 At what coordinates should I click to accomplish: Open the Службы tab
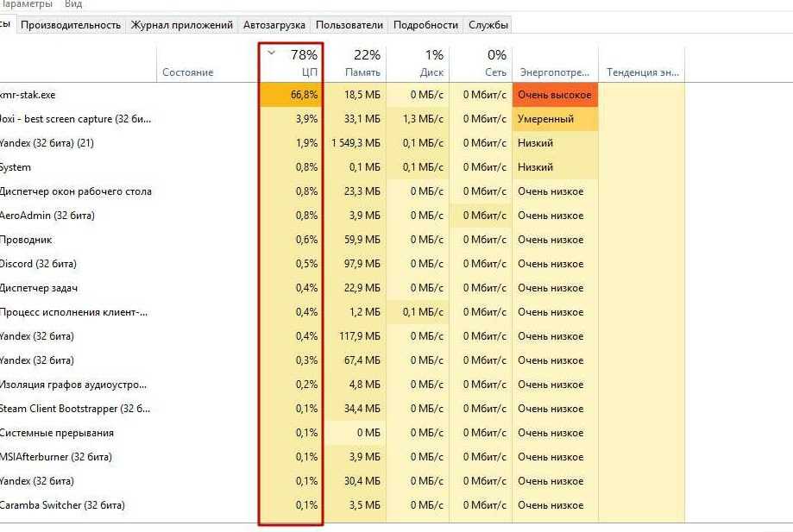coord(488,25)
